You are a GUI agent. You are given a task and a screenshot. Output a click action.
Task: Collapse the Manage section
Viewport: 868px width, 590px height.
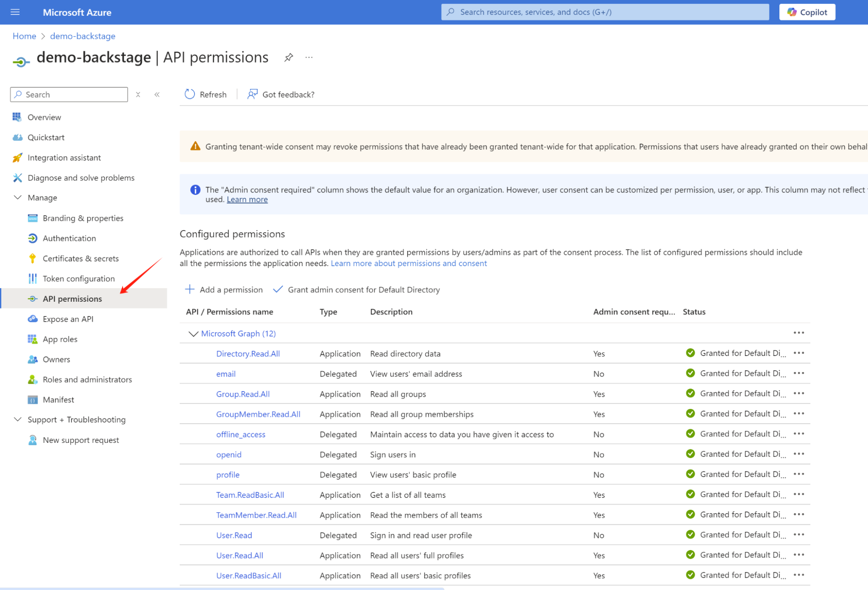(x=18, y=198)
